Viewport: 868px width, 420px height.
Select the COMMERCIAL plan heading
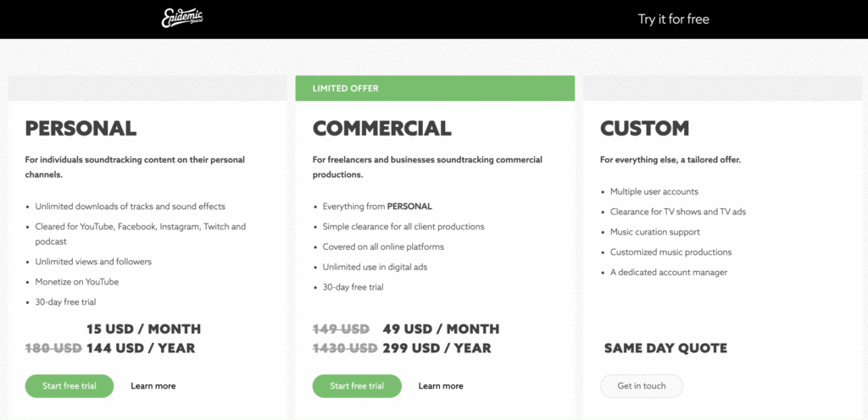[x=381, y=129]
